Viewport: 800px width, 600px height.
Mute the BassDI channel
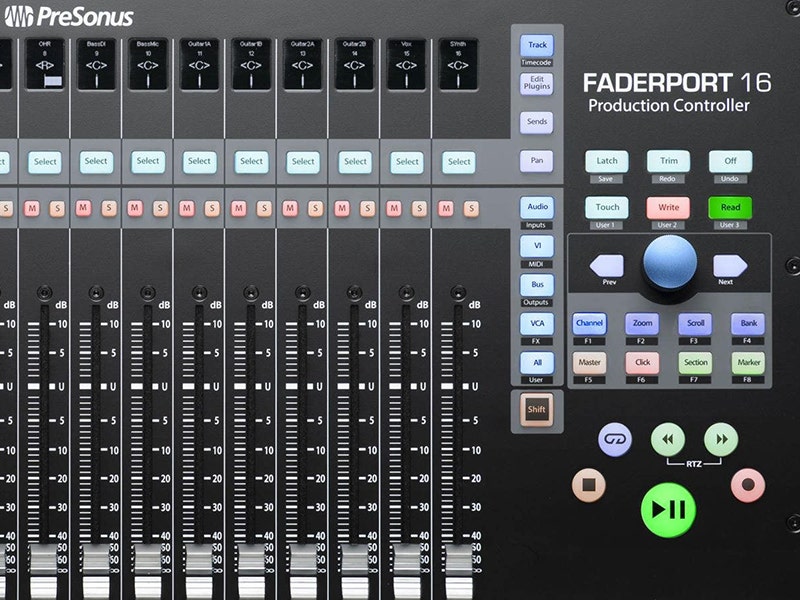83,208
